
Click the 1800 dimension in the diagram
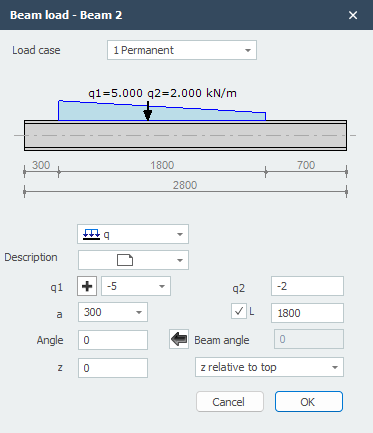tap(162, 165)
